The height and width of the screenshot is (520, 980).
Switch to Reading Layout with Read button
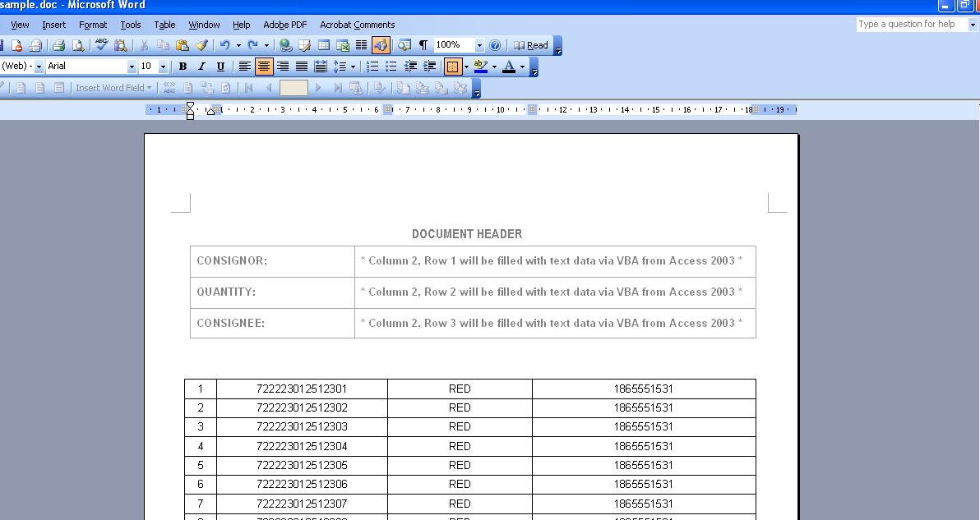[533, 45]
